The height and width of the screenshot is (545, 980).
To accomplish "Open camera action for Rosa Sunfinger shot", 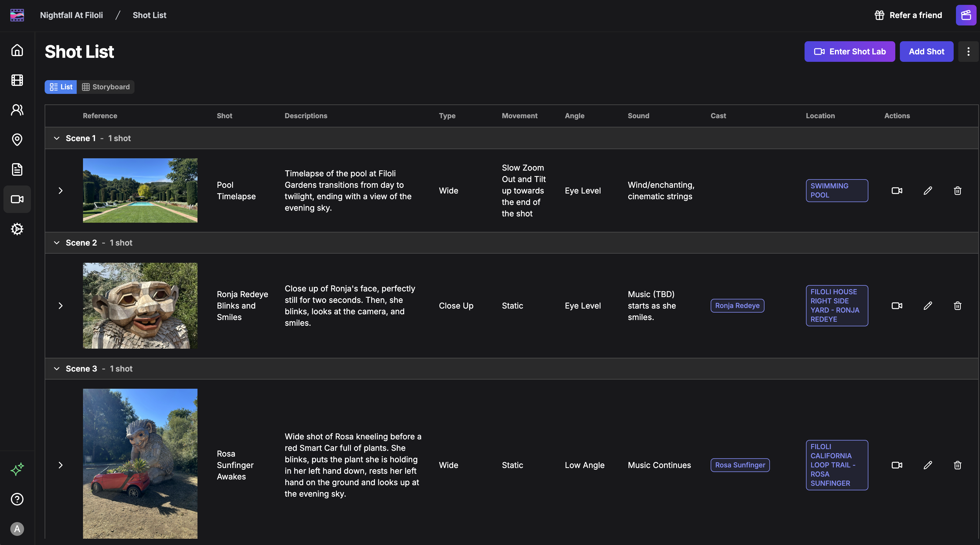I will (x=897, y=465).
